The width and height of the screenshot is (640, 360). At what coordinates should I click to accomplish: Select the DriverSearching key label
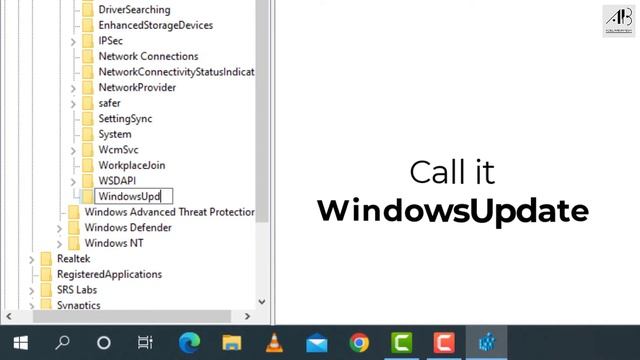coord(134,9)
